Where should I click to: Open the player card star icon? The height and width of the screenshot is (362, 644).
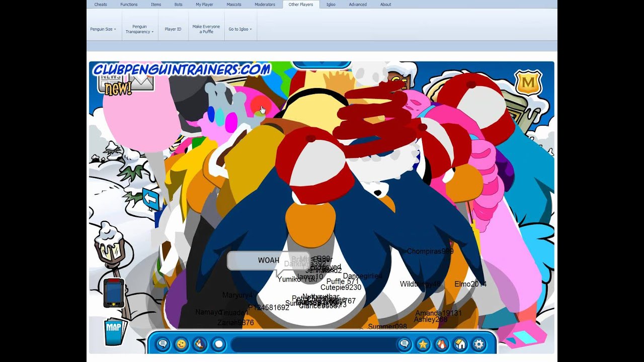point(423,344)
